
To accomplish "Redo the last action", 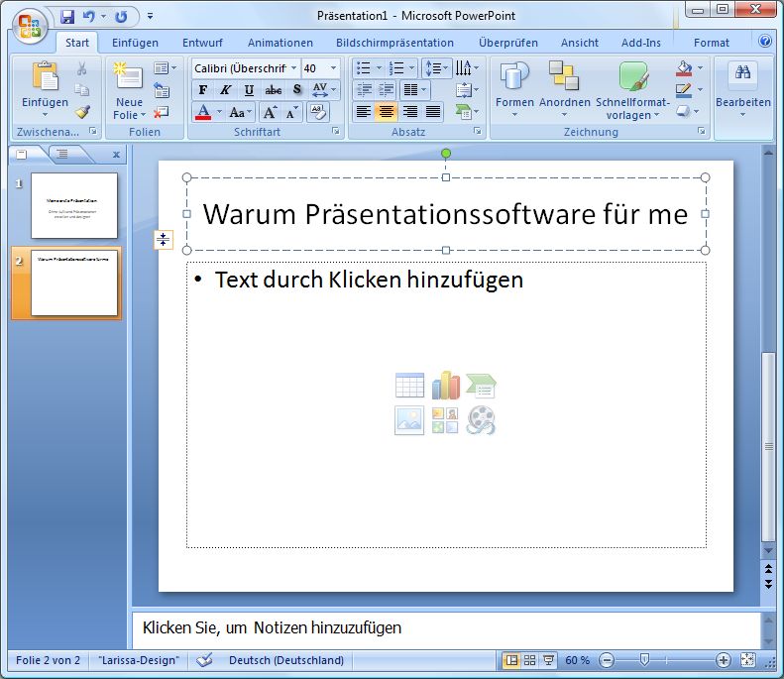I will 121,17.
